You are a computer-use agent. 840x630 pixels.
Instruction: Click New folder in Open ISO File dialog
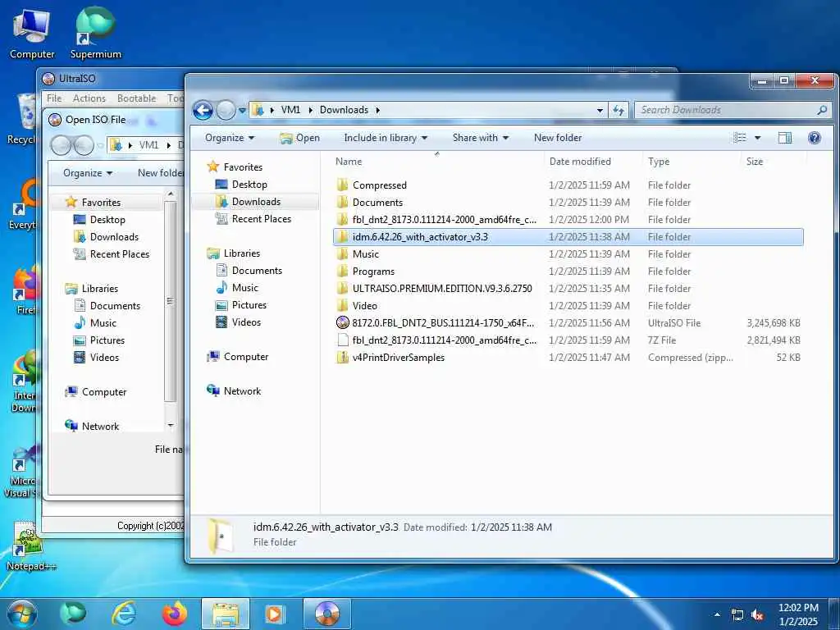(160, 173)
